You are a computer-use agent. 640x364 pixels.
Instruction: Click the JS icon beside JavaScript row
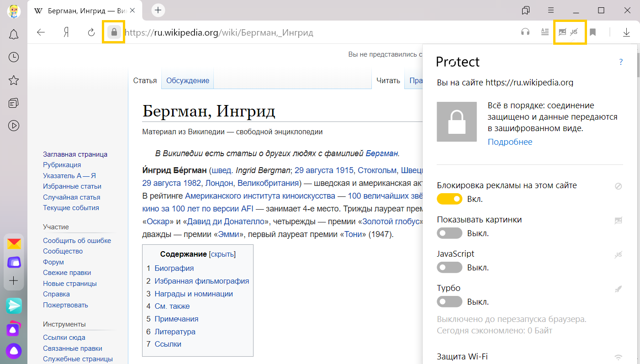coord(619,255)
